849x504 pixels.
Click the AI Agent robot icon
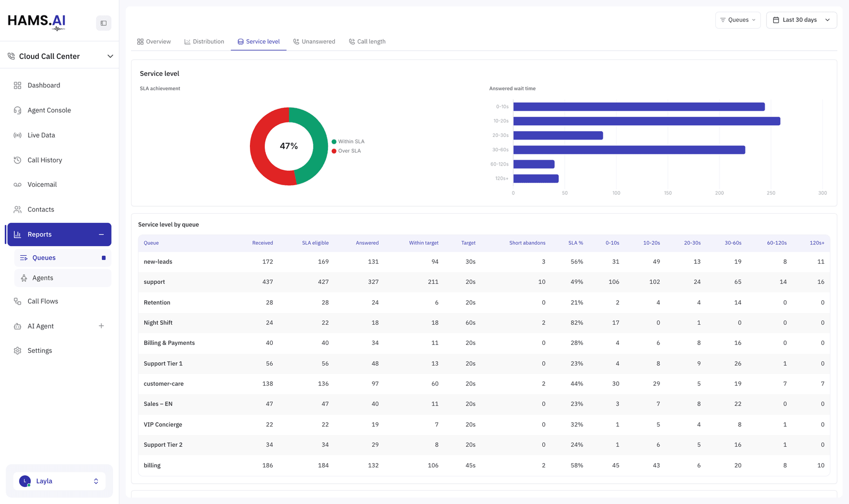point(18,326)
